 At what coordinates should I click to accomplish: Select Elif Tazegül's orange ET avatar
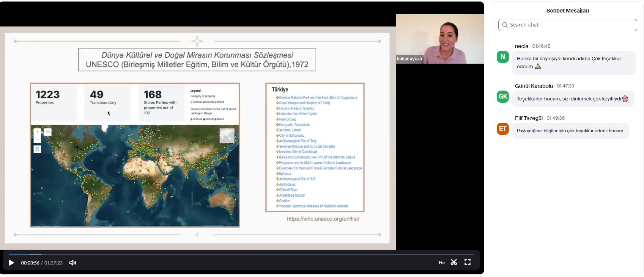(x=503, y=129)
